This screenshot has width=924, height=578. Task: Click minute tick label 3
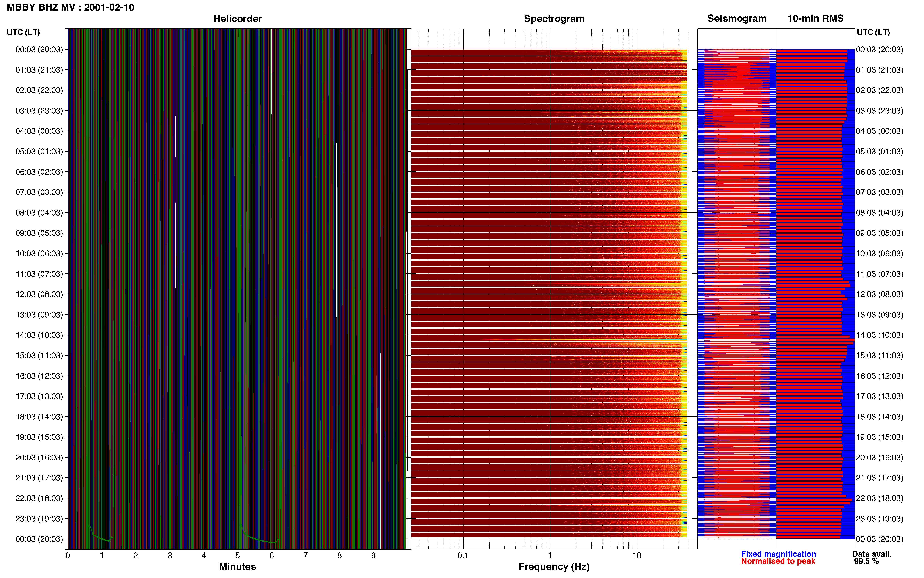tap(170, 555)
